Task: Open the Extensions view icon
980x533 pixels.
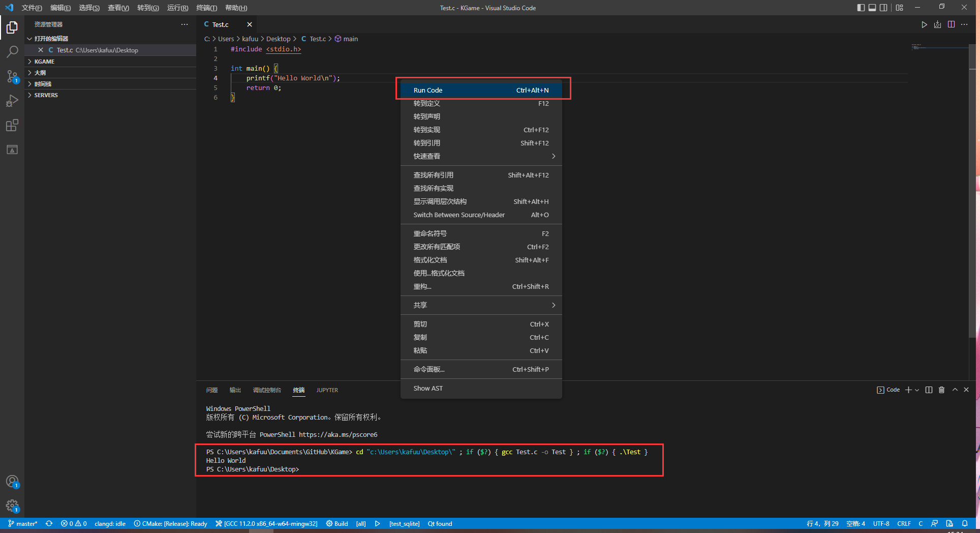Action: click(x=12, y=126)
